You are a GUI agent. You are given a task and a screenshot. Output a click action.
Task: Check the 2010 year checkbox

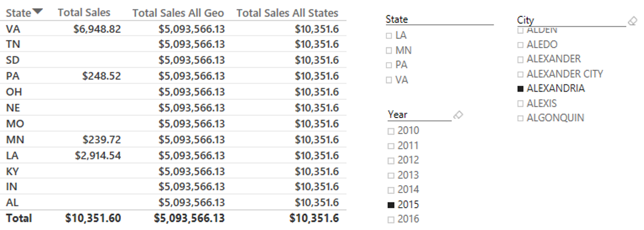391,132
